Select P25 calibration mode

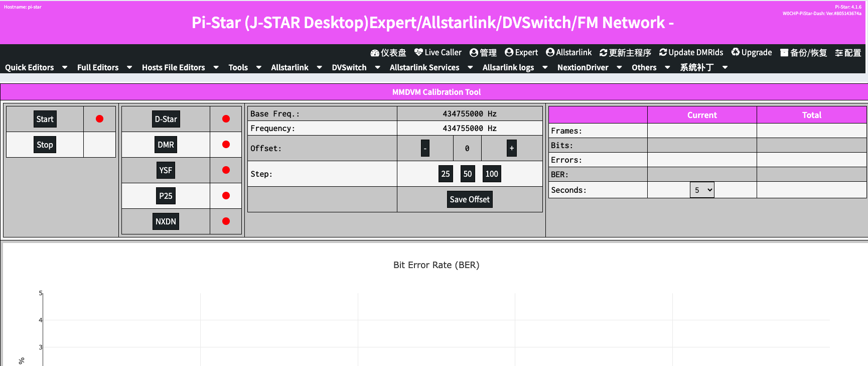(x=166, y=196)
